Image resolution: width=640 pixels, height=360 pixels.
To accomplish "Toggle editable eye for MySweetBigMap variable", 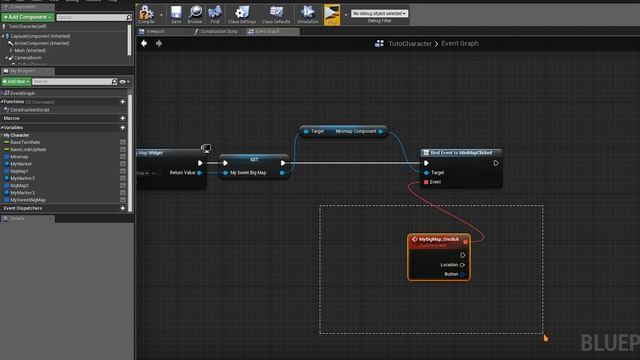I will point(123,200).
